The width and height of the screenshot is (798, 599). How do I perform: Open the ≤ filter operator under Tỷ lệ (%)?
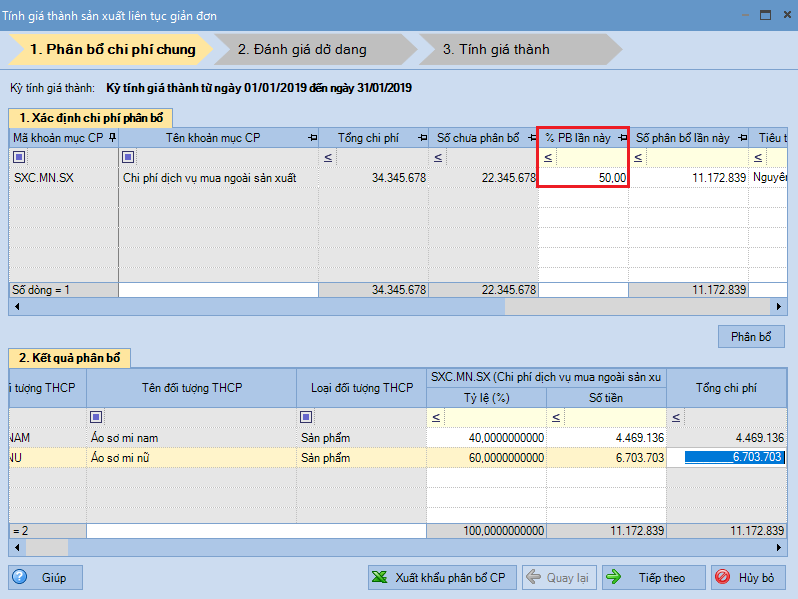pyautogui.click(x=435, y=417)
